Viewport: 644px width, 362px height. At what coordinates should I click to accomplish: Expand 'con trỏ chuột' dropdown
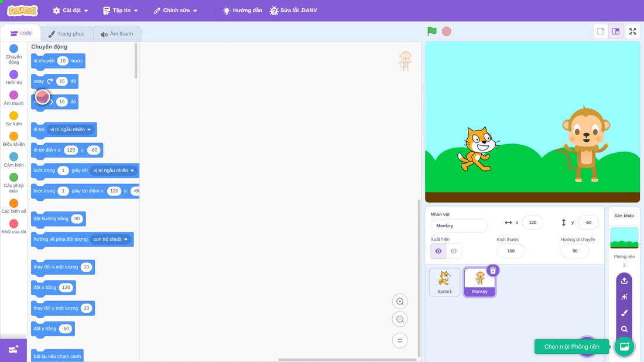[x=110, y=239]
